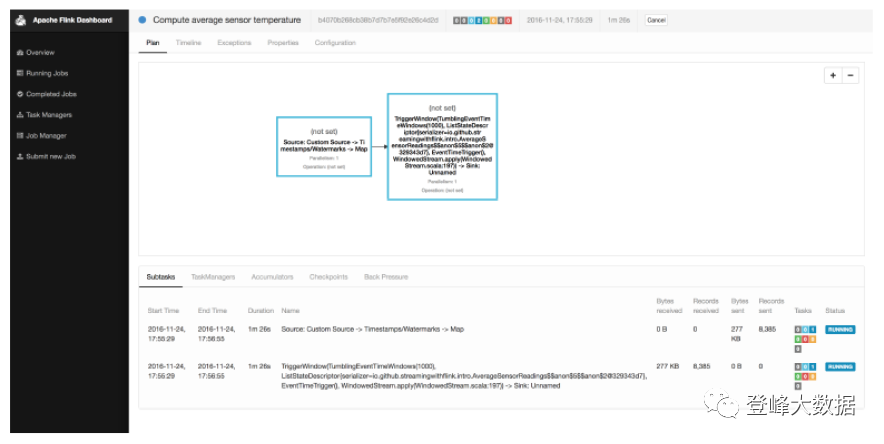Select Submit new Job
Viewport: 884px width, 444px height.
46,157
